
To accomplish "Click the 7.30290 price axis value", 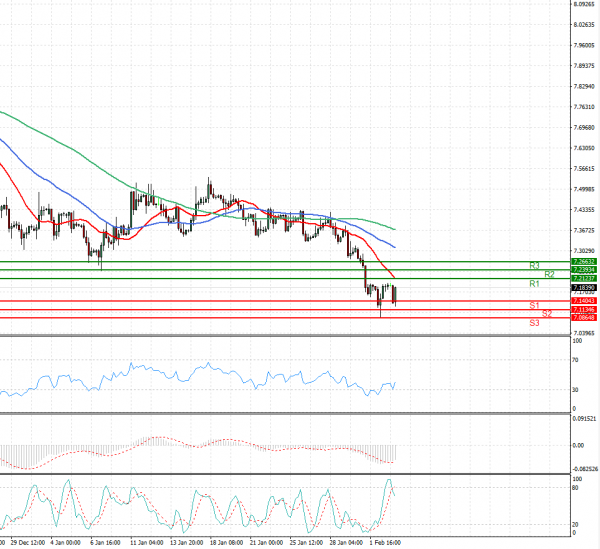I will pos(584,251).
